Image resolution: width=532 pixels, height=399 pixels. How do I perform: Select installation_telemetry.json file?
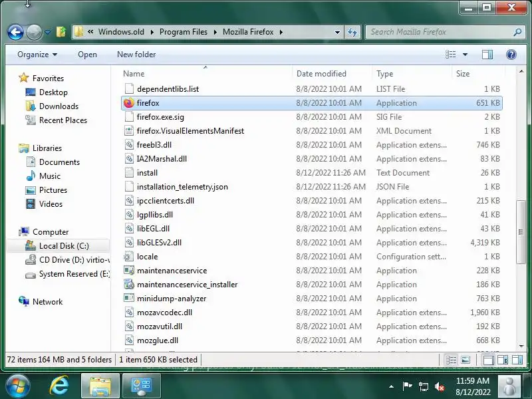[182, 187]
